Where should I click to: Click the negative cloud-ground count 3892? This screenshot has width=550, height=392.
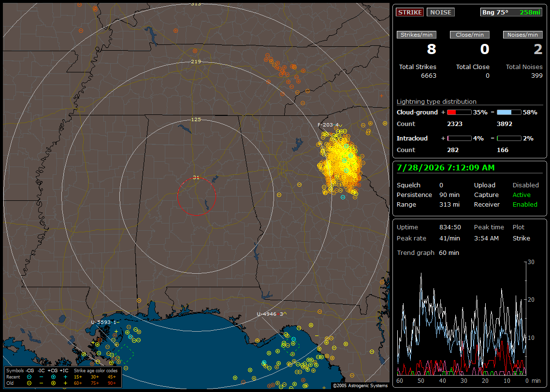pos(505,124)
